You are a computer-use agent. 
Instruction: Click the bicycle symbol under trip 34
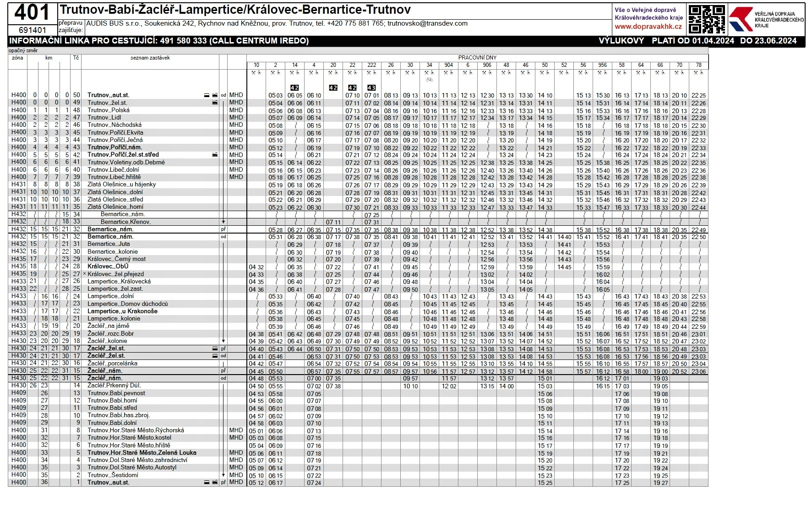[429, 79]
